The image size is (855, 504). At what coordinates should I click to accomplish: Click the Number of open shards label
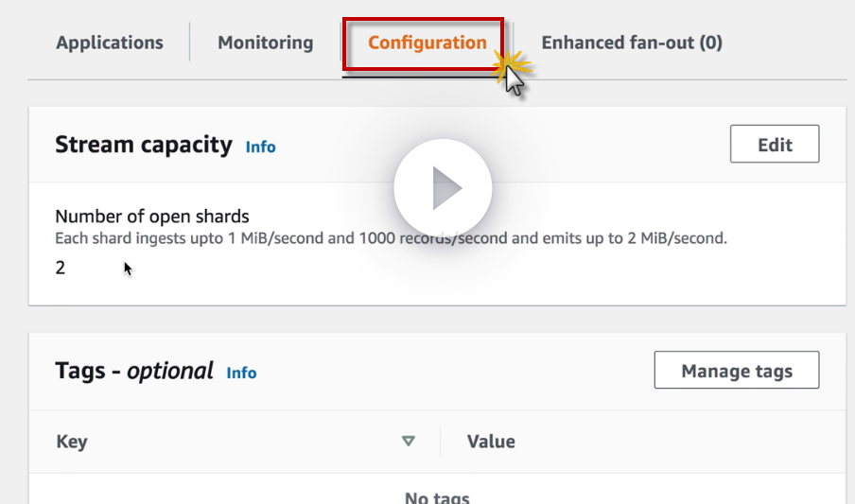pos(152,217)
